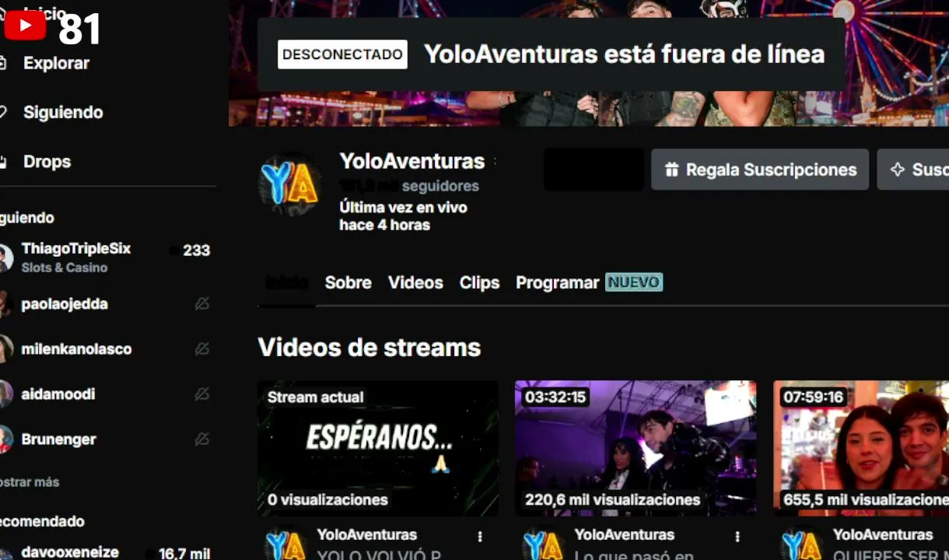Open the Siguiendo sidebar link

coord(63,112)
